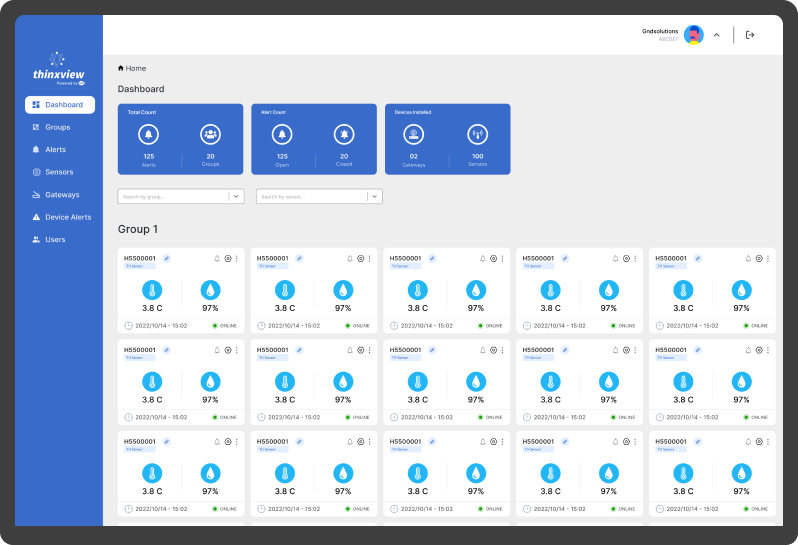Screen dimensions: 798x545
Task: Expand the user profile chevron in header
Action: click(716, 35)
